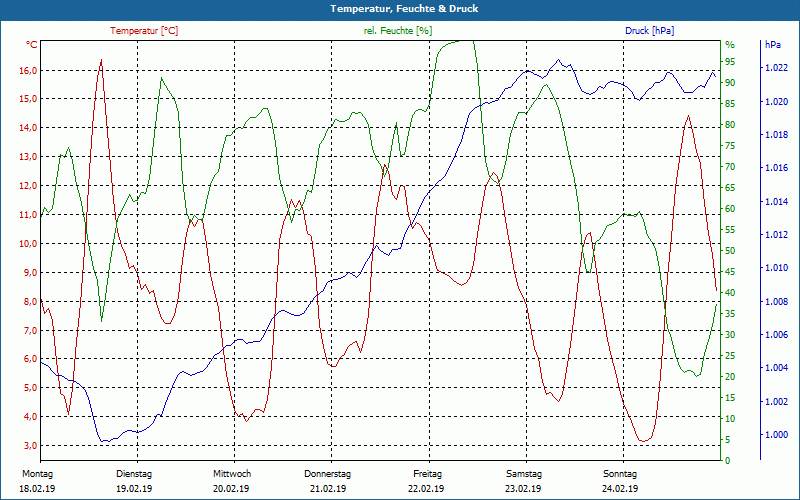Click the 1.006 pressure axis value
The height and width of the screenshot is (500, 800).
[776, 335]
